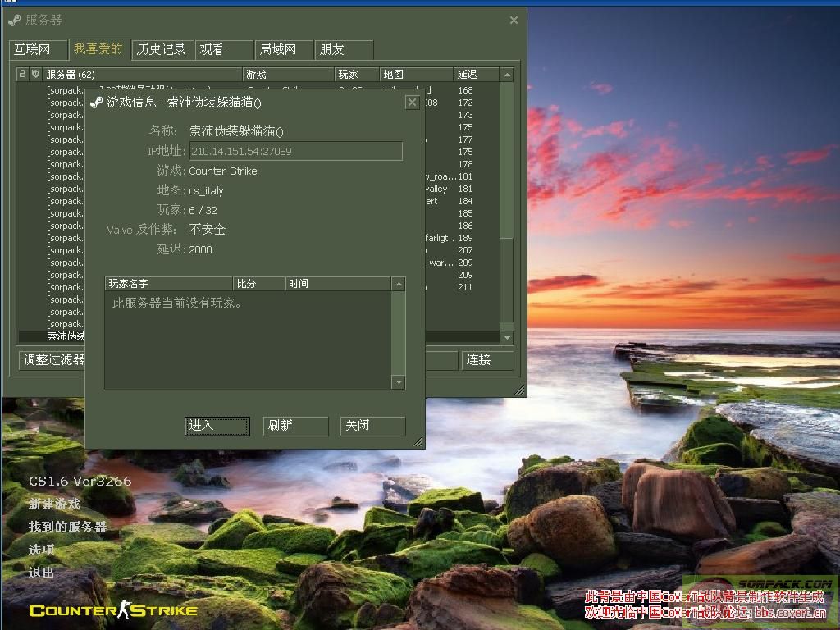
Task: Click the lock (password) column icon
Action: pos(23,75)
